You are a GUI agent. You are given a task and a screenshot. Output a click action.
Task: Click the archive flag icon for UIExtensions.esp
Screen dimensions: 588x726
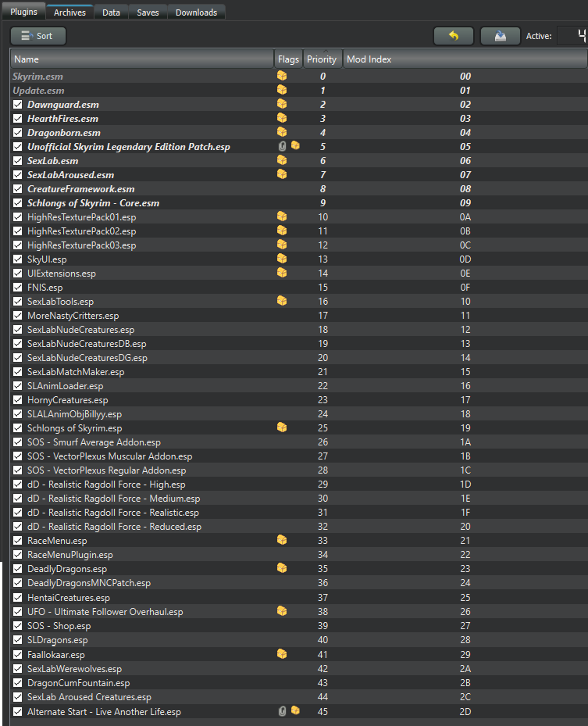click(x=282, y=273)
